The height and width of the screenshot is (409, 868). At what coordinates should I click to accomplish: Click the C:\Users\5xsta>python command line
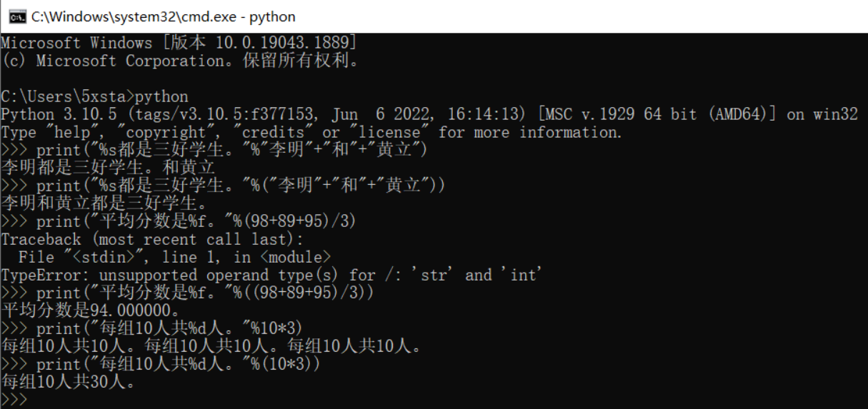tap(95, 96)
